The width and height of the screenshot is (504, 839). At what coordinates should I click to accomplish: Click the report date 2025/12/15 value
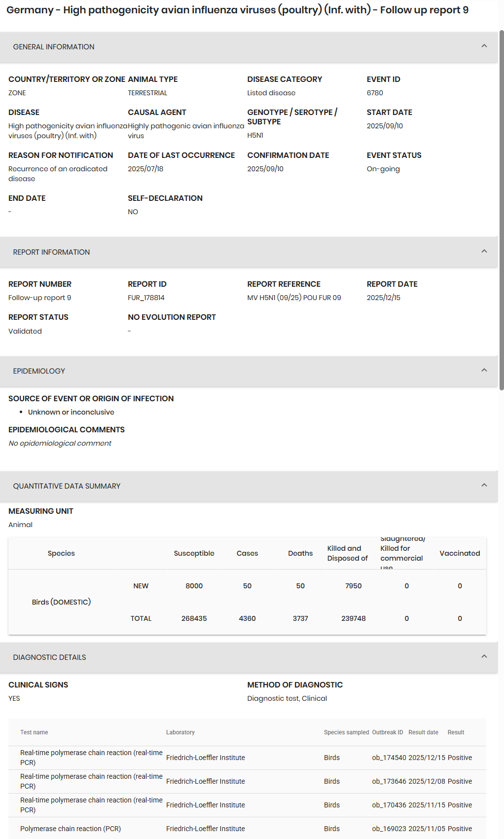[x=383, y=298]
